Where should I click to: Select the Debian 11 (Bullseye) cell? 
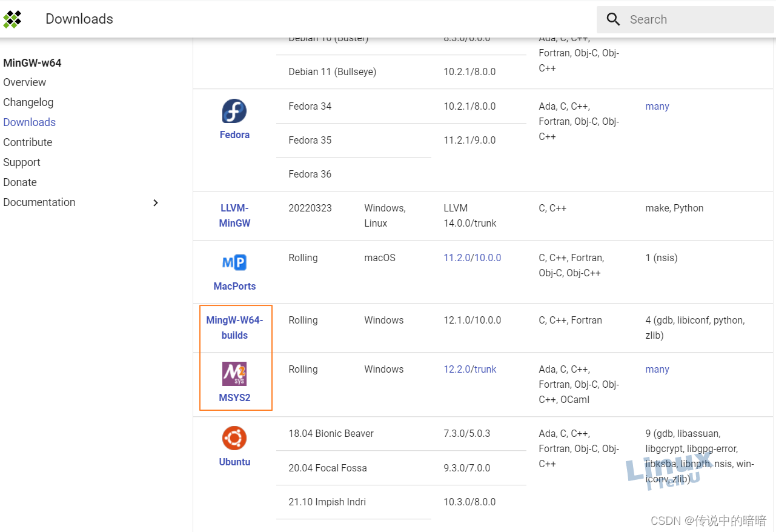pos(333,71)
